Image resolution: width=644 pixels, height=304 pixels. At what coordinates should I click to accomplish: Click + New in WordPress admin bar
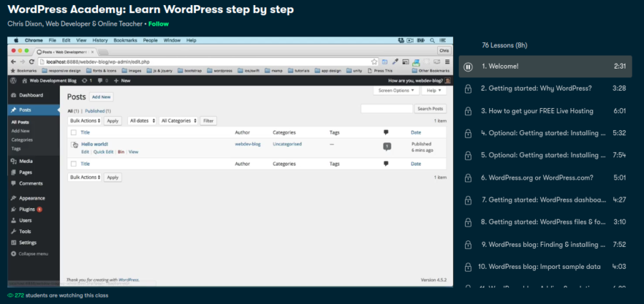[122, 81]
